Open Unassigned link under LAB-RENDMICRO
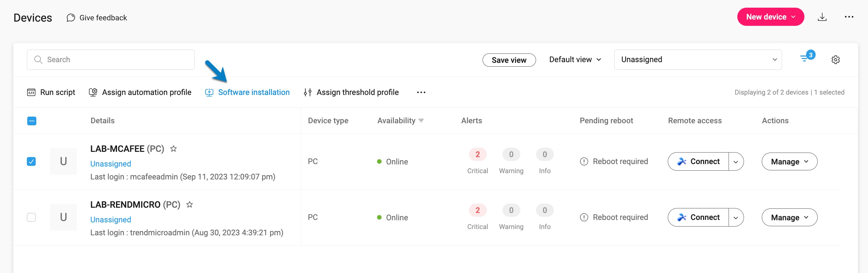This screenshot has height=273, width=868. coord(111,220)
